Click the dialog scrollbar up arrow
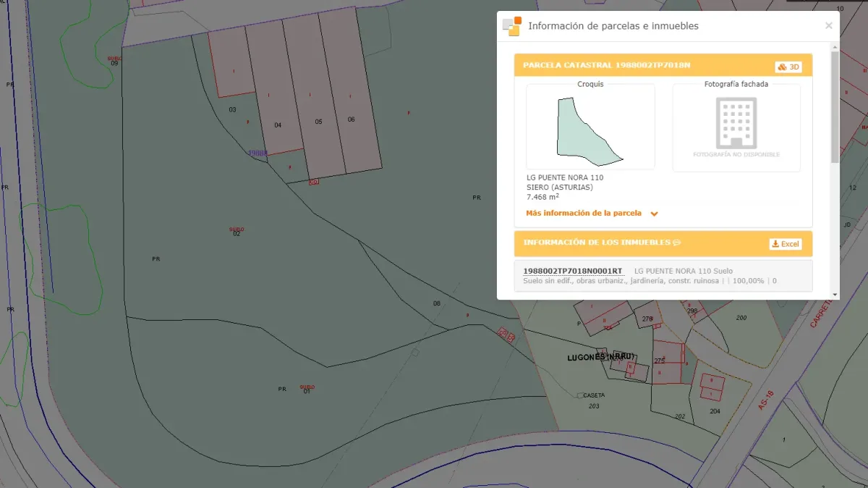The image size is (868, 488). 835,47
